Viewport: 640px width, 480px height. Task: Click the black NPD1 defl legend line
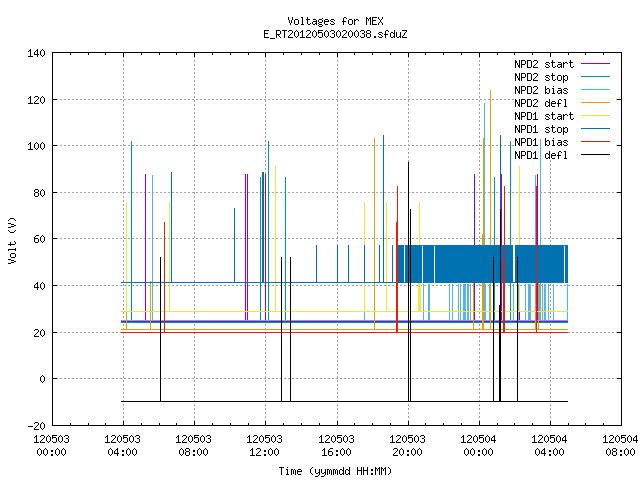[x=596, y=155]
